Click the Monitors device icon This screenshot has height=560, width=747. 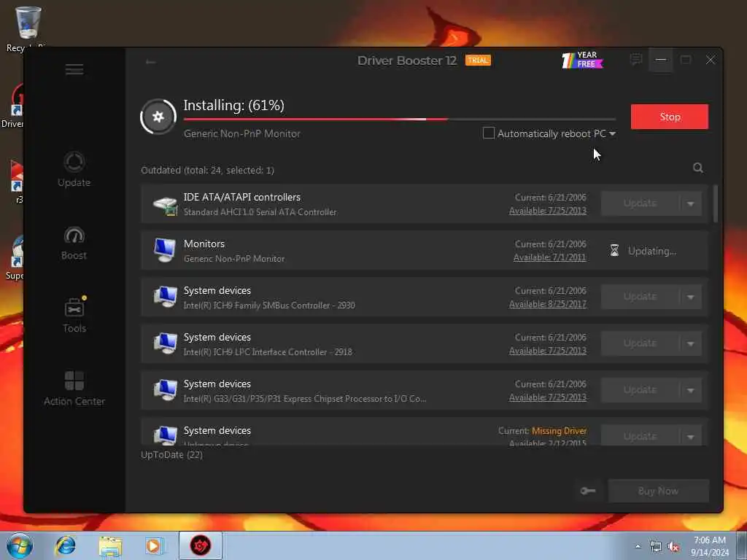pyautogui.click(x=166, y=251)
